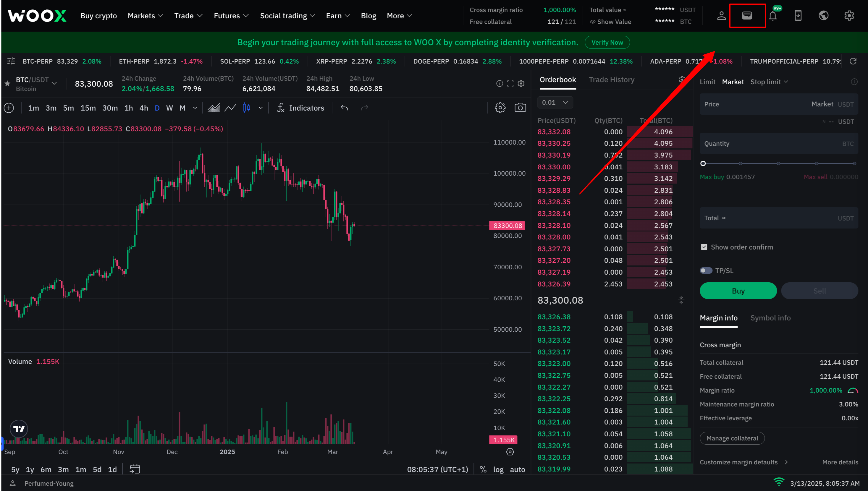Open the account profile icon
Viewport: 868px width, 491px height.
pyautogui.click(x=721, y=15)
